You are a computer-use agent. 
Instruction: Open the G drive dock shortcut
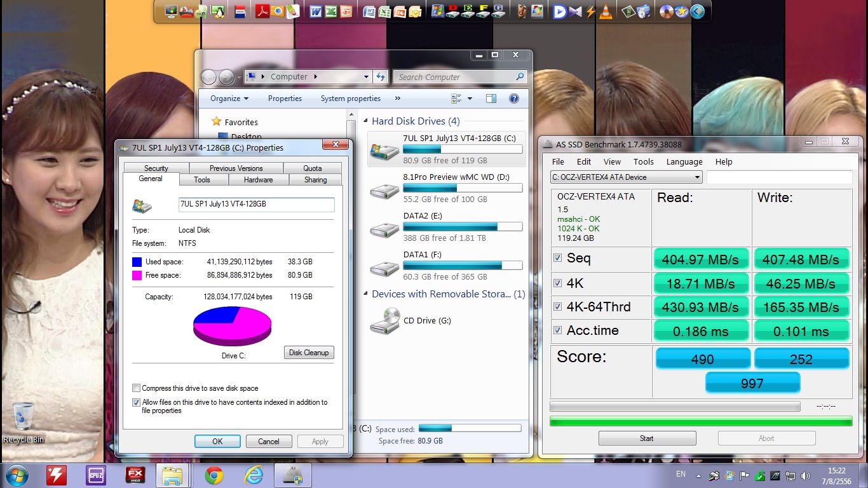pyautogui.click(x=499, y=11)
